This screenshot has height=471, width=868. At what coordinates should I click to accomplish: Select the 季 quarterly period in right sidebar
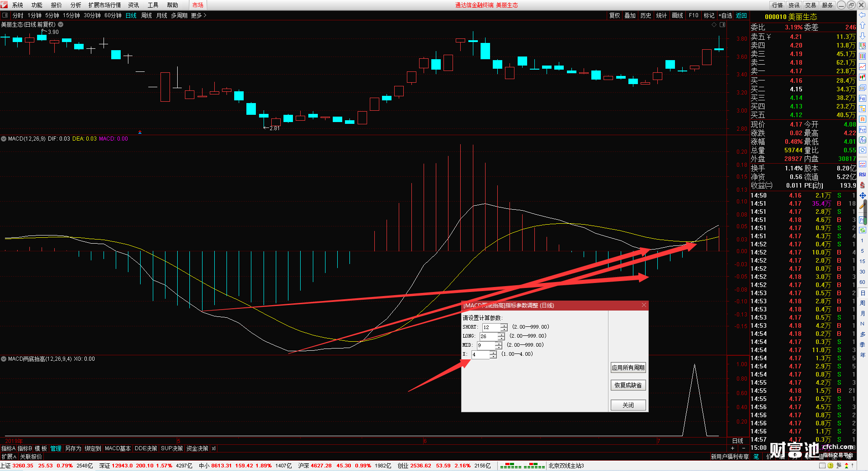863,344
